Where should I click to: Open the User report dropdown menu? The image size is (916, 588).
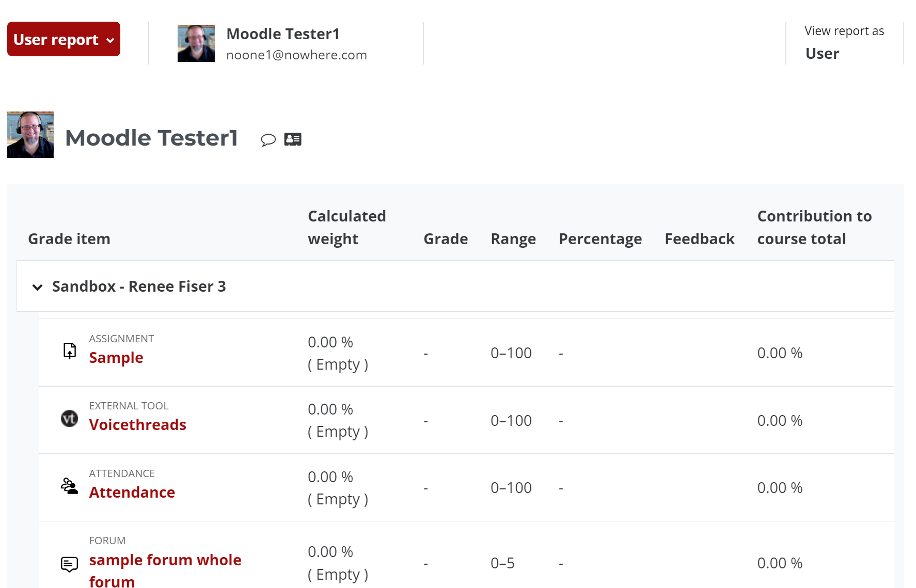[x=64, y=39]
